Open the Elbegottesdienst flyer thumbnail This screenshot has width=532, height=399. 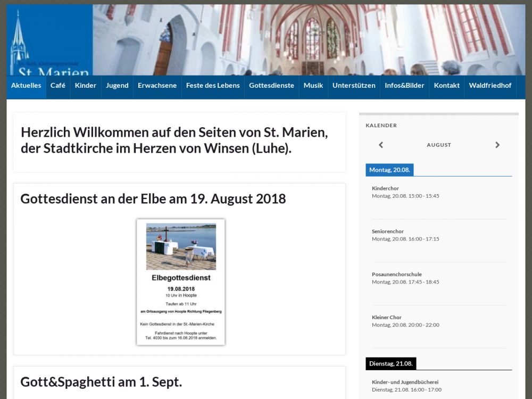click(181, 282)
